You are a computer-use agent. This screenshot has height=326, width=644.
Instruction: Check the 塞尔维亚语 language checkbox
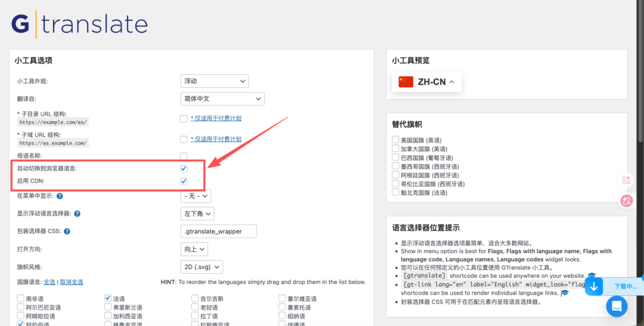pyautogui.click(x=282, y=298)
